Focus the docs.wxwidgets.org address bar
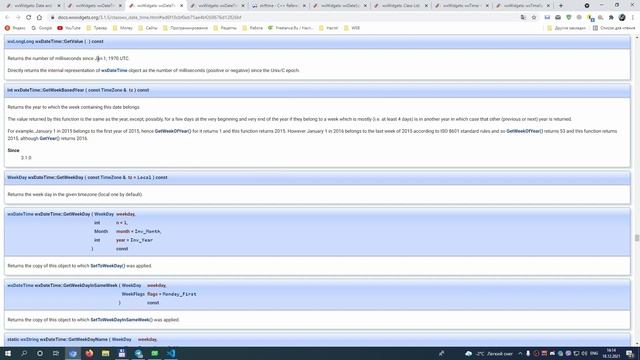 (282, 18)
